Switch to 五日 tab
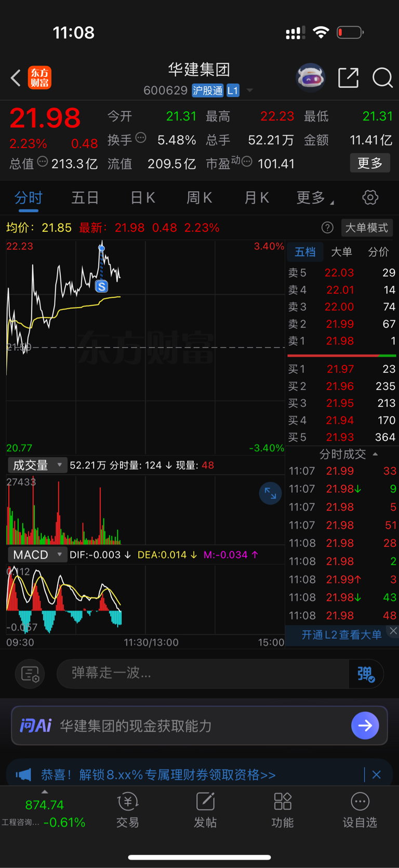 pyautogui.click(x=85, y=198)
